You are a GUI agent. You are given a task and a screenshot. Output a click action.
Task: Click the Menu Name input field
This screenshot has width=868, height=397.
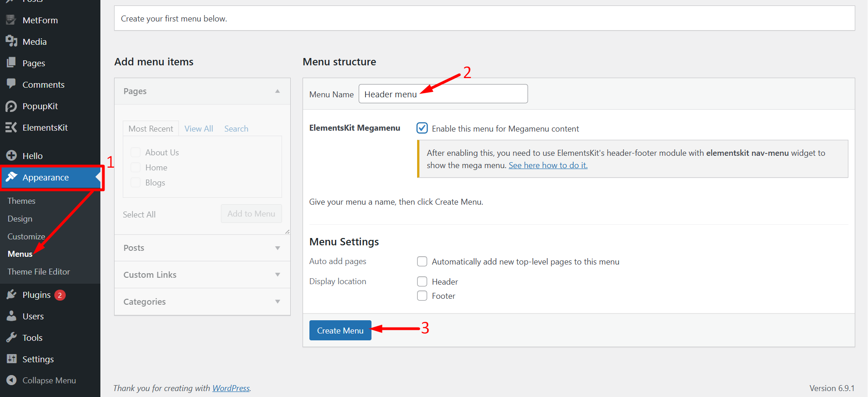tap(443, 94)
